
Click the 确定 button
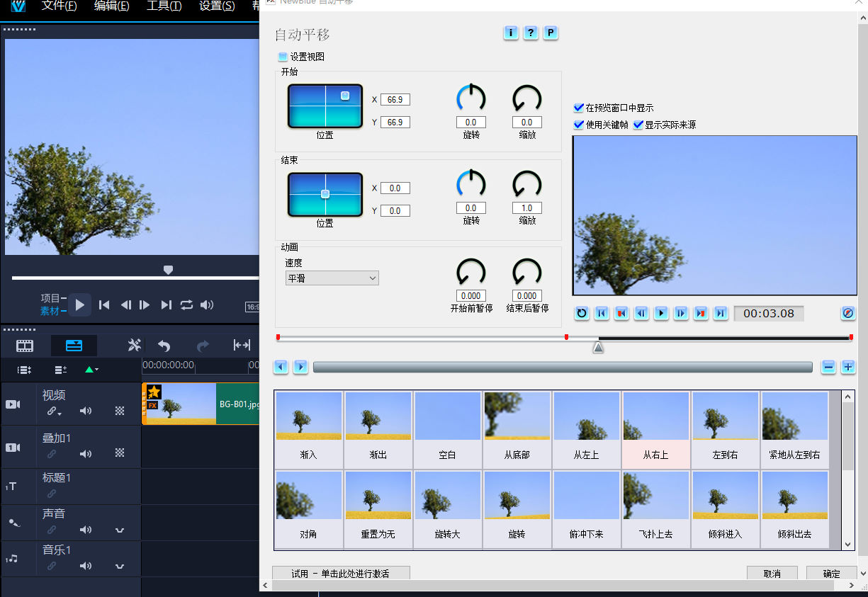pyautogui.click(x=831, y=574)
